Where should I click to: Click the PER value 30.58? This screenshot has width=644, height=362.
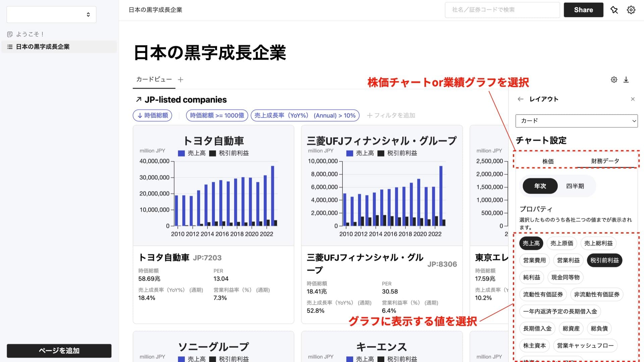[x=390, y=292]
